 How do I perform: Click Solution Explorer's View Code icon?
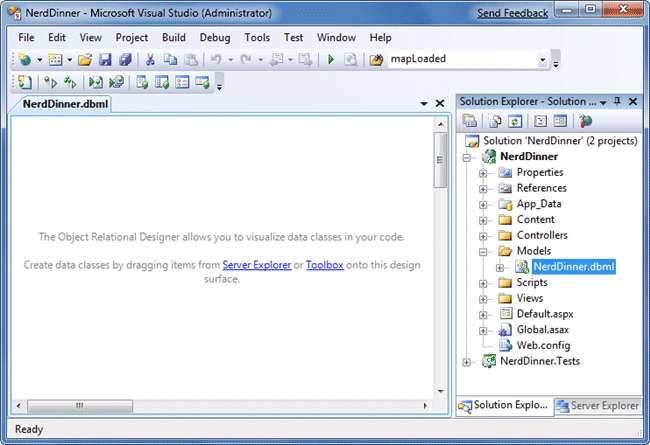coord(540,121)
